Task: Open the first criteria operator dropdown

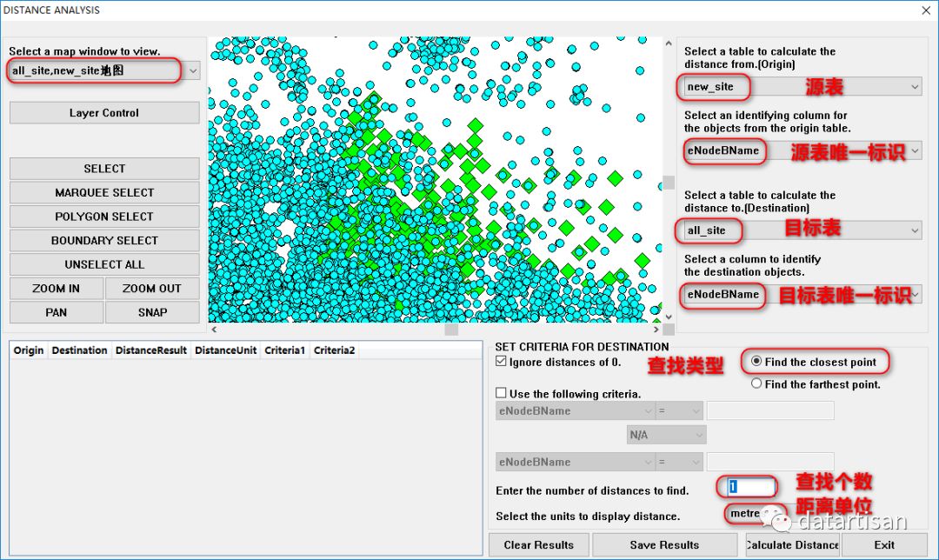Action: click(680, 411)
